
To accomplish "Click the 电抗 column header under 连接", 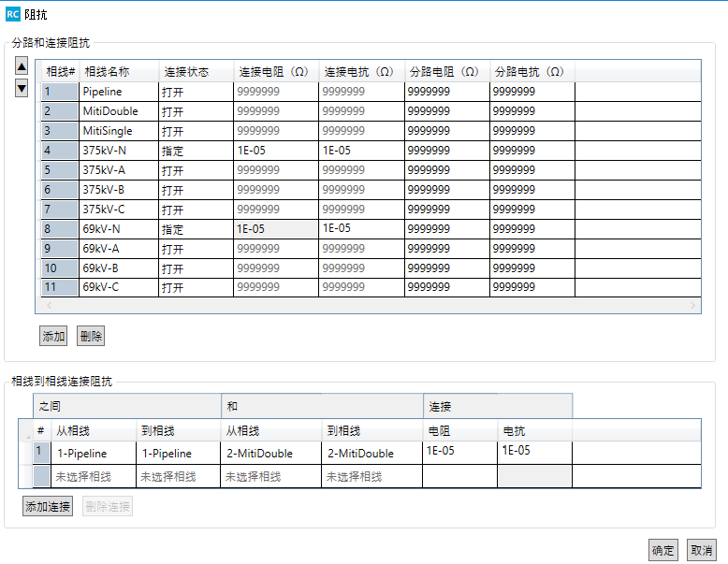I will pyautogui.click(x=535, y=431).
